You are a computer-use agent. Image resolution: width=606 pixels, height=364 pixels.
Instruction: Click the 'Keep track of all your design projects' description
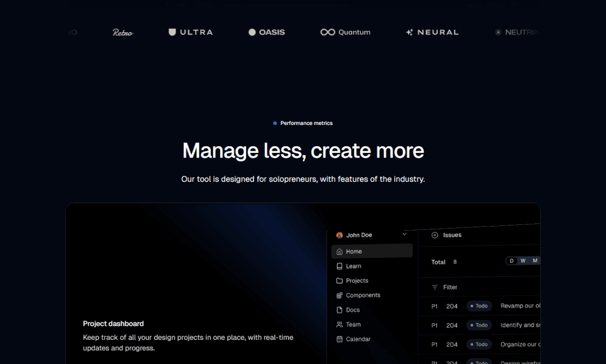(188, 343)
